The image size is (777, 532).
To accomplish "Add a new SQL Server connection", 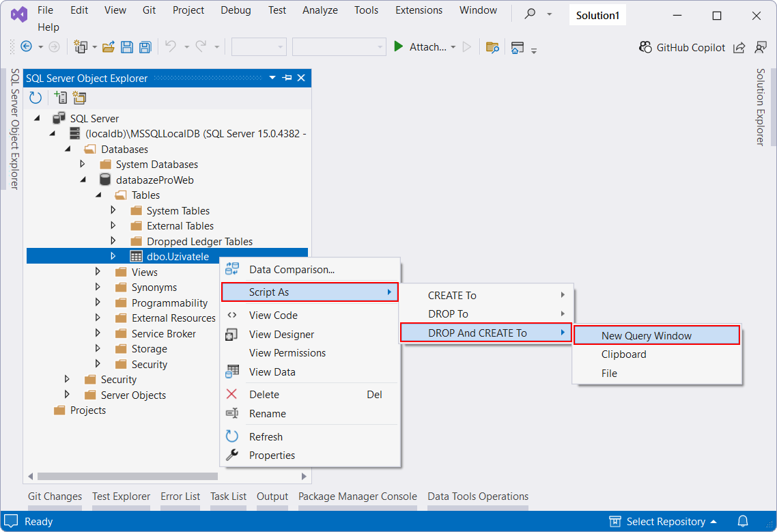I will pos(60,97).
